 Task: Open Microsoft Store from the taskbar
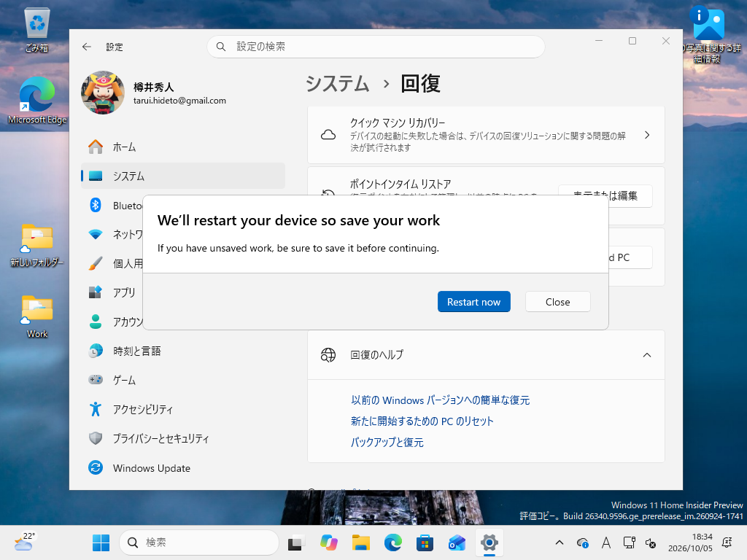(x=425, y=542)
